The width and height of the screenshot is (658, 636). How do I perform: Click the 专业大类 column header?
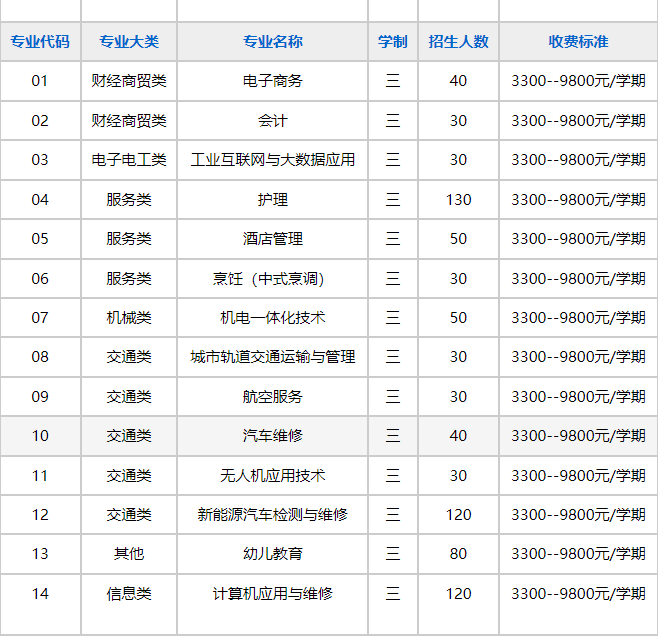129,42
